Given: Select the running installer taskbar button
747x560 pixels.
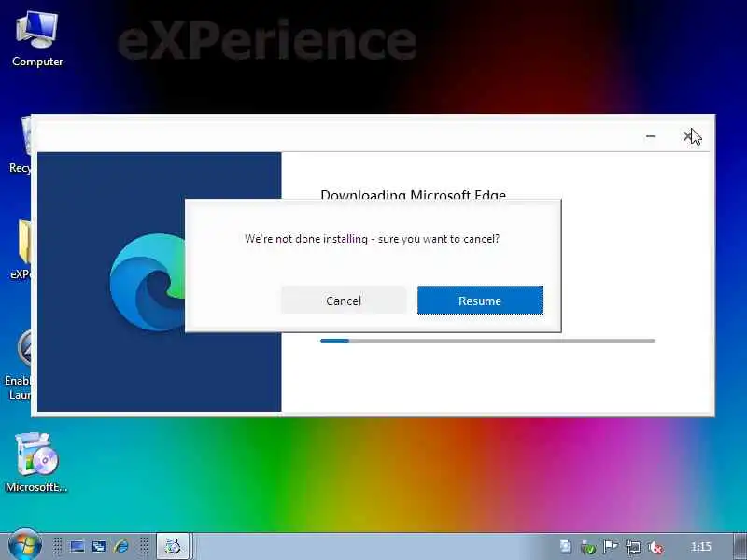Looking at the screenshot, I should (174, 546).
